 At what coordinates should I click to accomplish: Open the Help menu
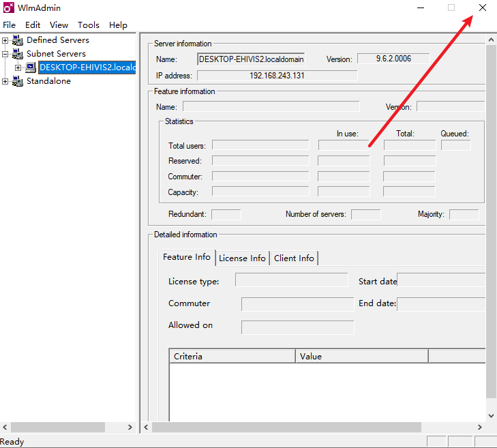click(x=118, y=25)
